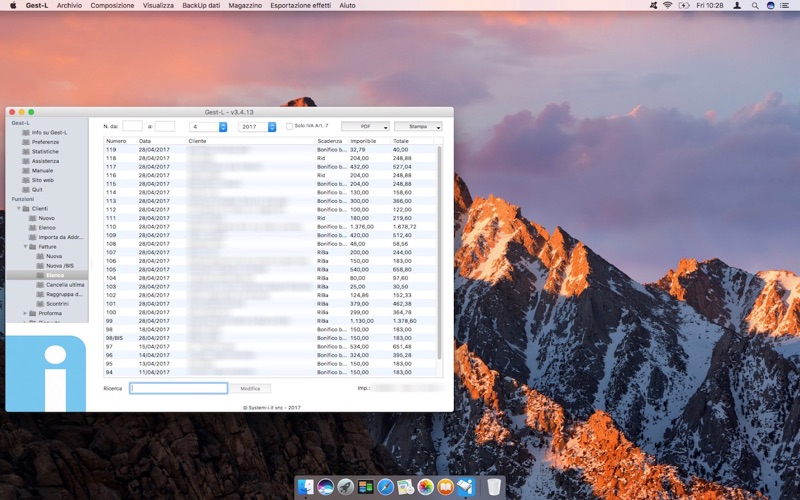Screen dimensions: 800x500
Task: Select invoice row 98/BIS
Action: 270,338
